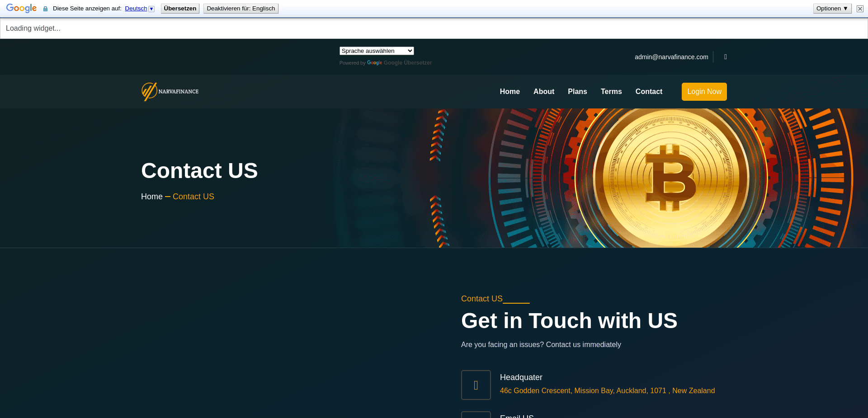Disable translation for English pages
868x418 pixels.
[x=241, y=8]
